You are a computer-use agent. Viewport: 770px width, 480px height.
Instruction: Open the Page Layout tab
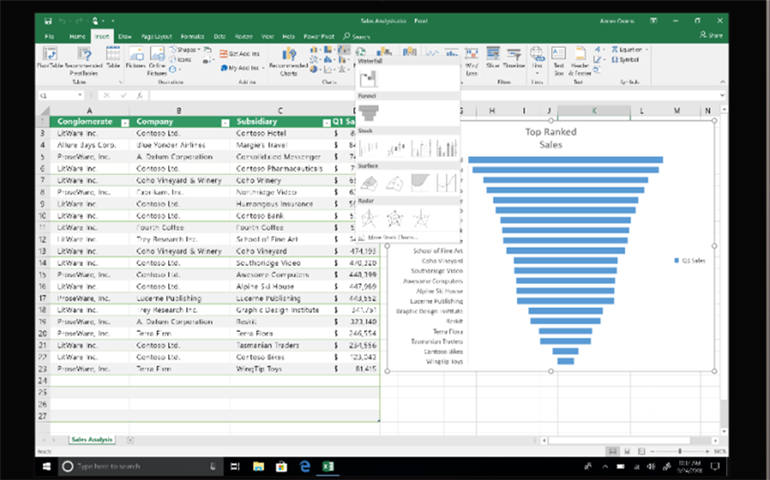point(156,36)
